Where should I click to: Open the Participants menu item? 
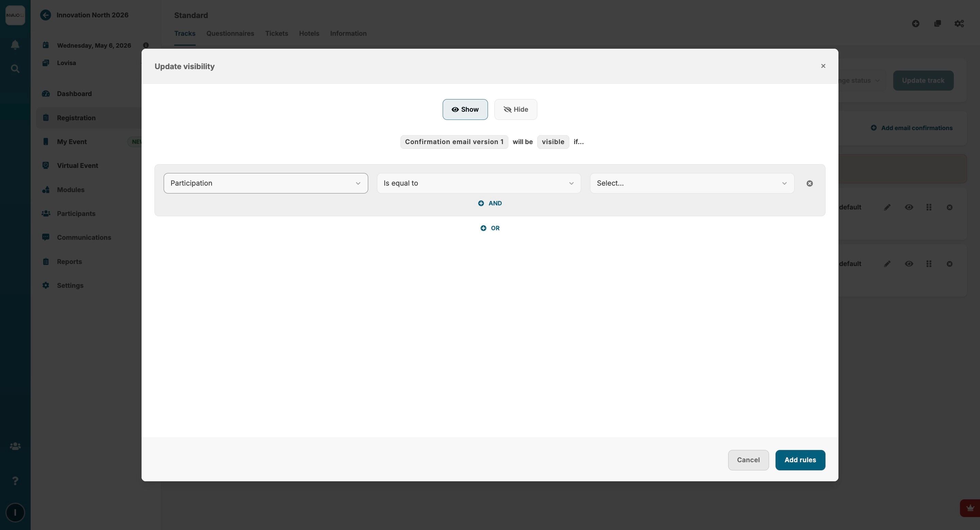click(76, 214)
